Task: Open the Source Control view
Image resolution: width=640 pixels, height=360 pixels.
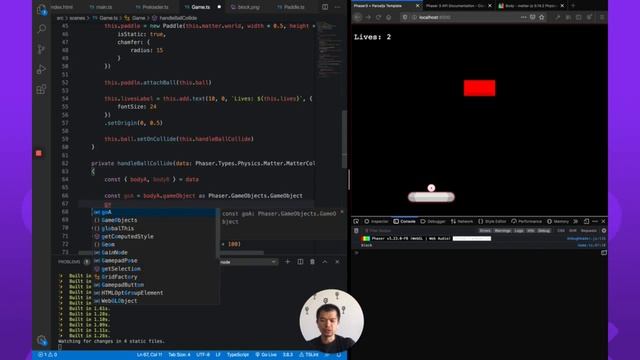Action: coord(42,49)
